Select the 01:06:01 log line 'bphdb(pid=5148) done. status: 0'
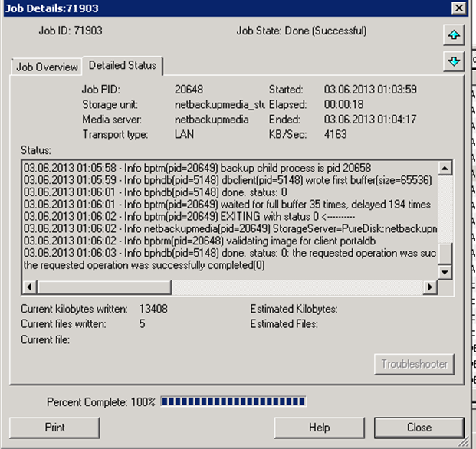 [156, 192]
